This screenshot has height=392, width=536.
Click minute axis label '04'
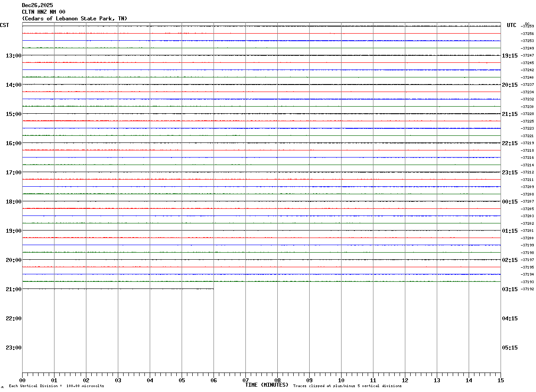click(x=150, y=380)
